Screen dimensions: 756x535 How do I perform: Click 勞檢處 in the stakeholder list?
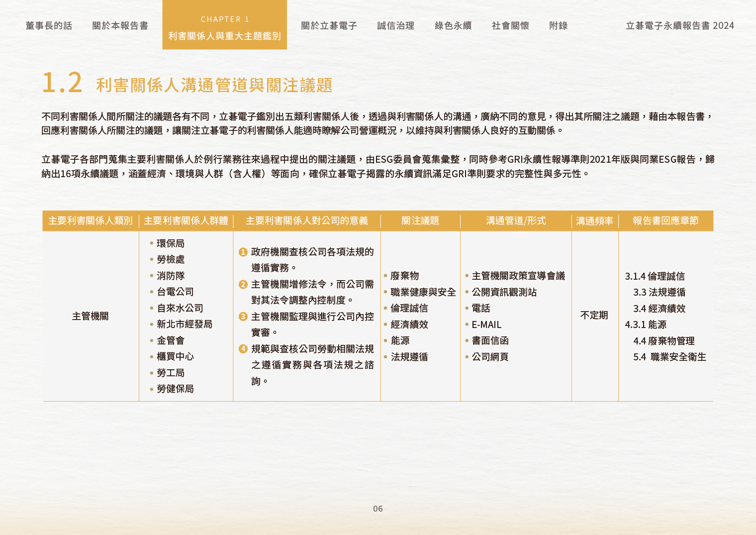[171, 259]
